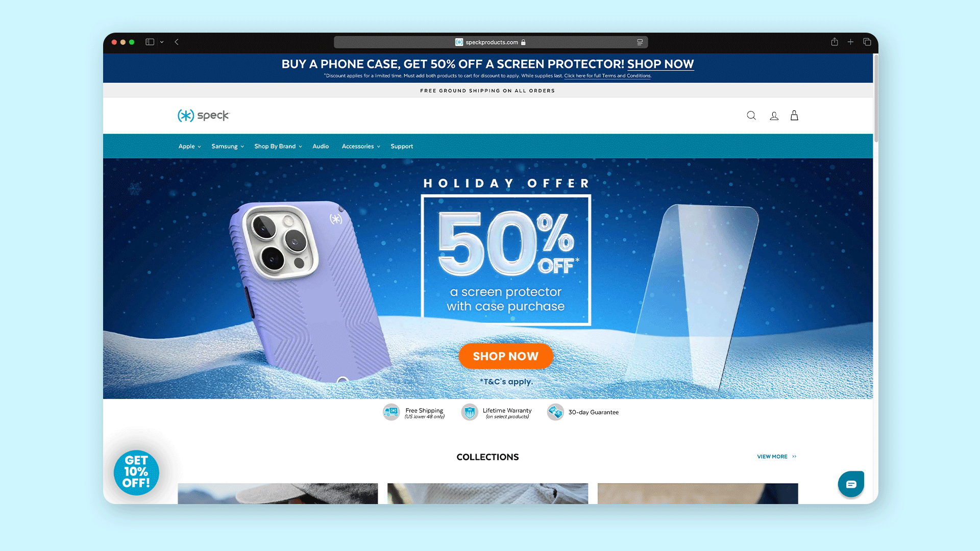
Task: Open the account profile icon
Action: click(774, 116)
